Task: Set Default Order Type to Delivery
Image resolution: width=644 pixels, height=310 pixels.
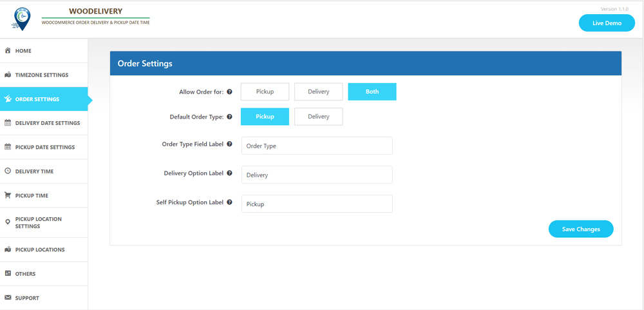Action: click(318, 117)
